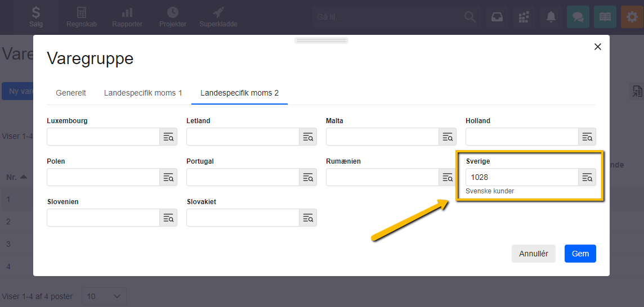The width and height of the screenshot is (644, 307).
Task: Open the settings gear icon
Action: pos(632,17)
